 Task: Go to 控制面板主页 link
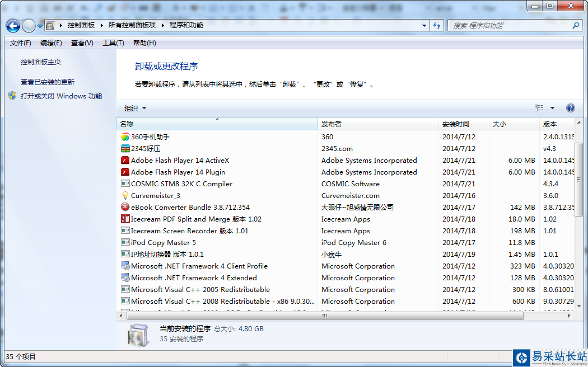pos(40,62)
